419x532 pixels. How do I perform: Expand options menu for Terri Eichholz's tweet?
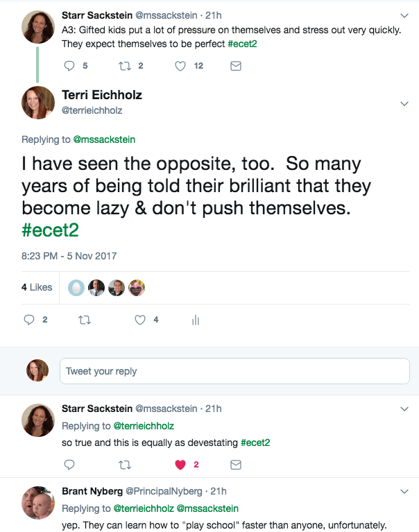(x=405, y=103)
